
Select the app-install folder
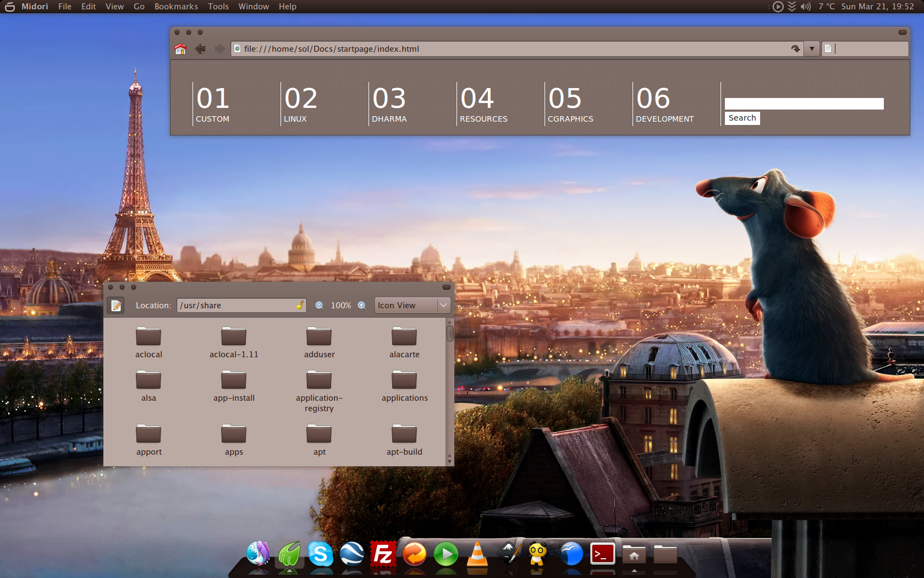(234, 386)
